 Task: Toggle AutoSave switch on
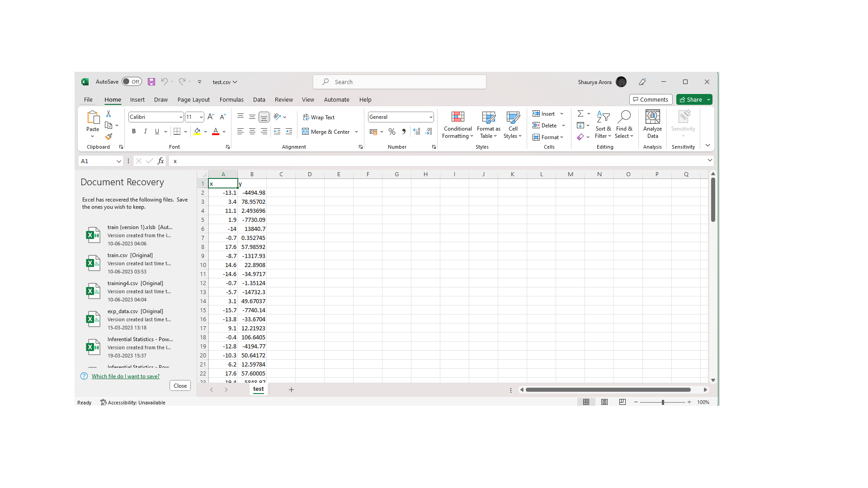(x=132, y=82)
